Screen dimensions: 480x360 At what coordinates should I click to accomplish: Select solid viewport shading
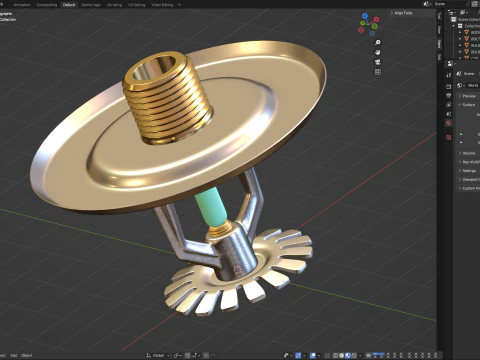342,355
